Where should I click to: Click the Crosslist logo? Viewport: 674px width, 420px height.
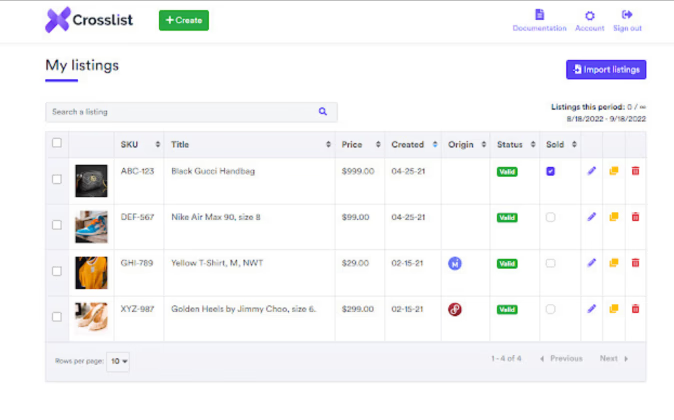(89, 20)
